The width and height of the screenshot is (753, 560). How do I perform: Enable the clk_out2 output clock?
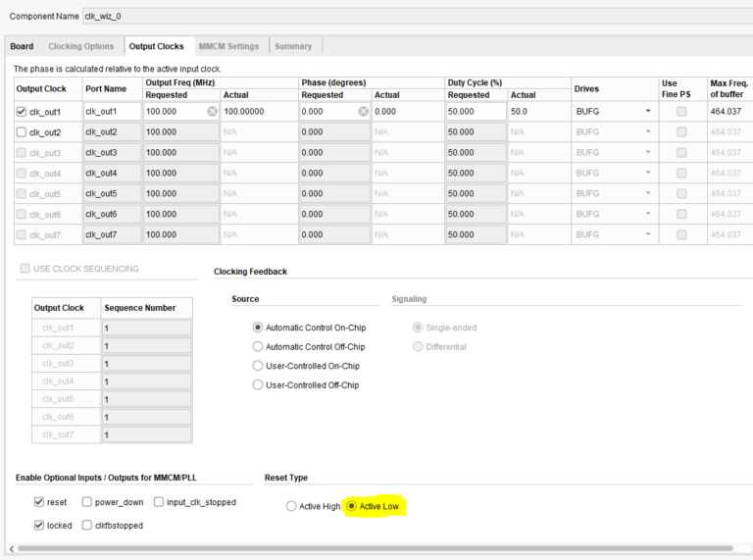(22, 132)
